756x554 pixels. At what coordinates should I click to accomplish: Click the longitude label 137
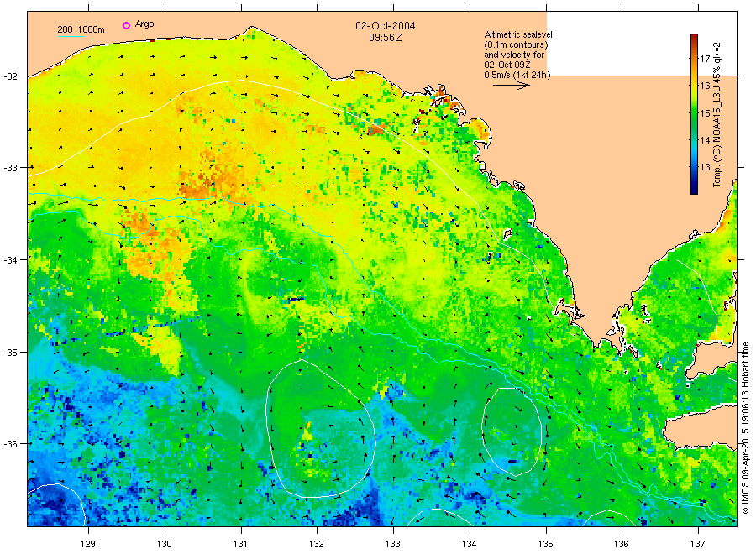[698, 544]
